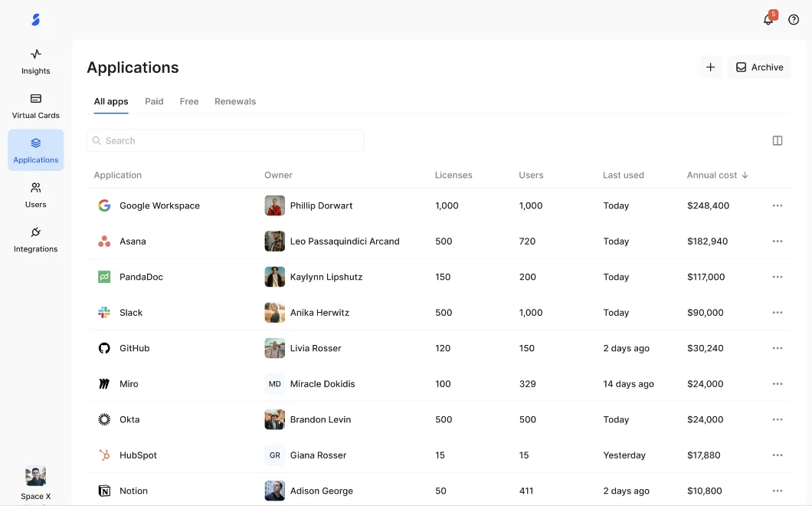Sort by Owner column header
The width and height of the screenshot is (812, 506).
pyautogui.click(x=278, y=176)
